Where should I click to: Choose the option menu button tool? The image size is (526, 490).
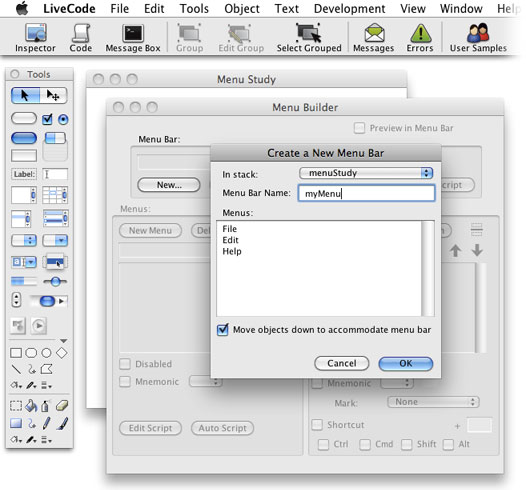tap(24, 240)
